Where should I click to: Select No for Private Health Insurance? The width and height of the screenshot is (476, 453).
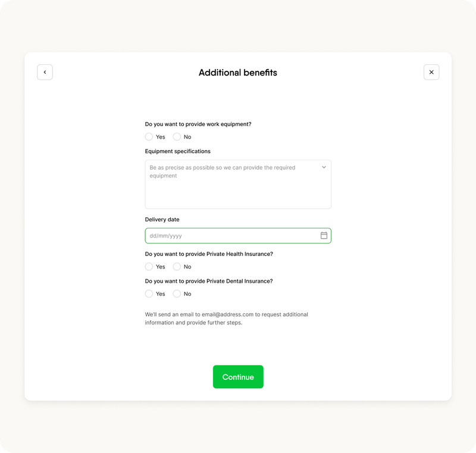(177, 267)
